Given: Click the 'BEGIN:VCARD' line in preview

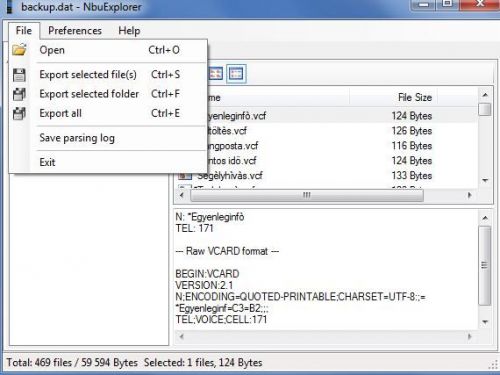Looking at the screenshot, I should [207, 274].
